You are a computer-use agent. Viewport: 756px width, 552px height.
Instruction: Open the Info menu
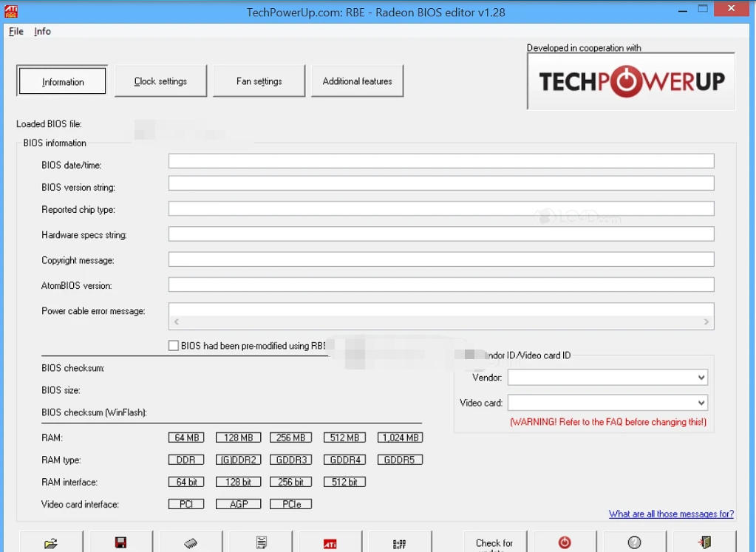43,31
